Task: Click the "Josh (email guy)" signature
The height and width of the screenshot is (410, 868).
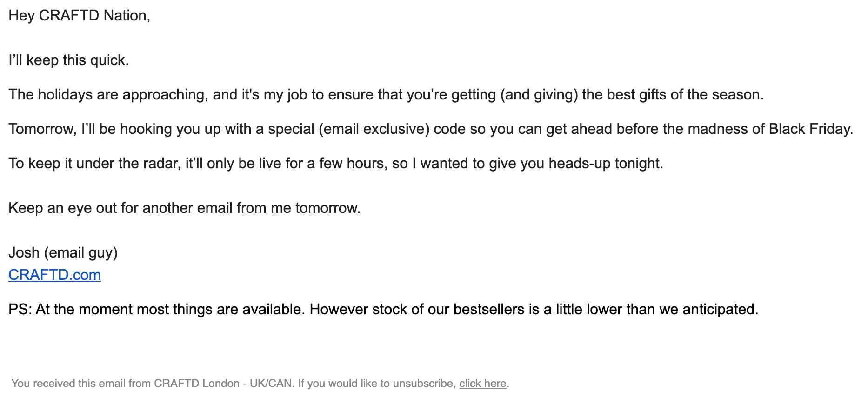Action: click(63, 252)
